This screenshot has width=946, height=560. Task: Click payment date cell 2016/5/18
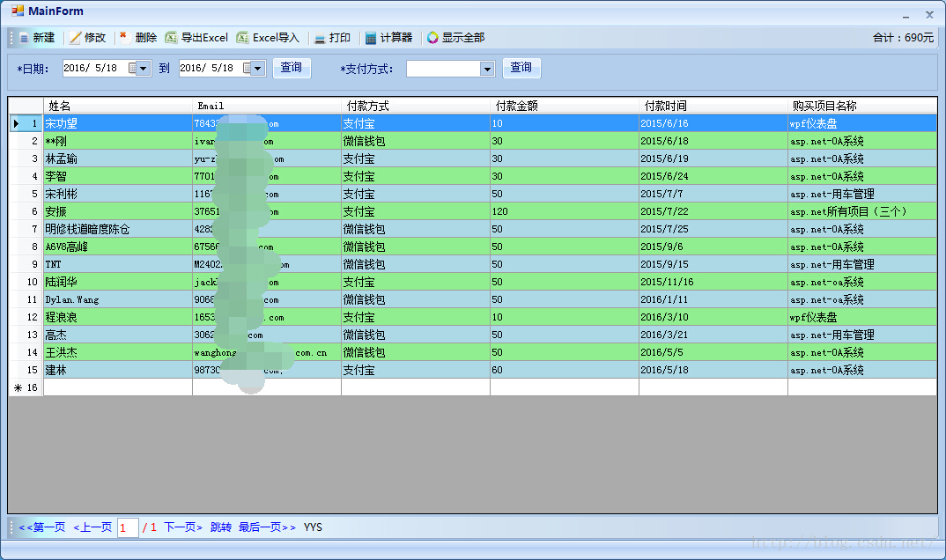coord(713,370)
